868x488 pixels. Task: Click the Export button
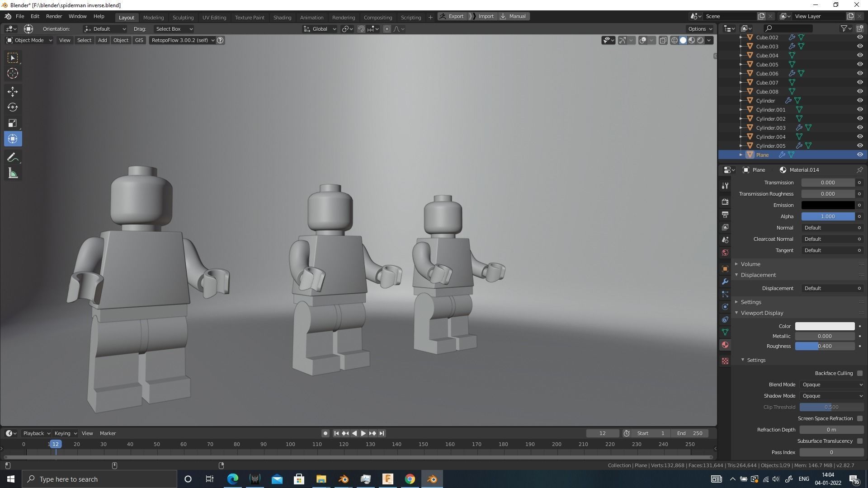point(452,16)
